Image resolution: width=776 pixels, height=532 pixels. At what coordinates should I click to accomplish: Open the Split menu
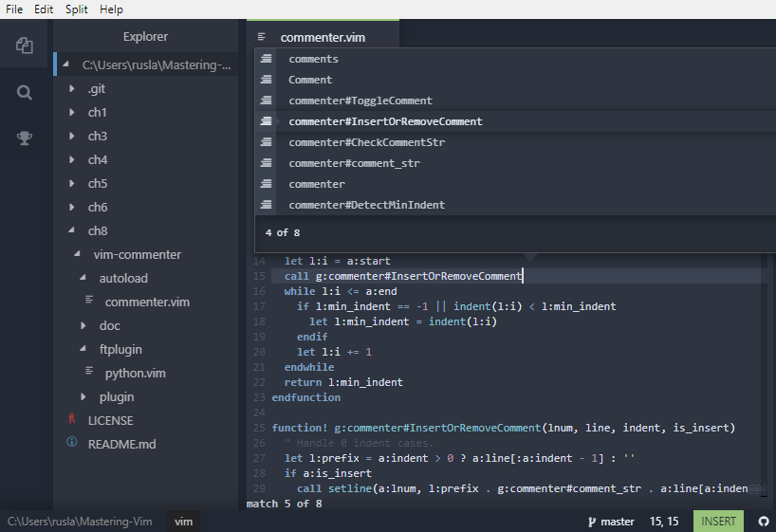point(76,9)
